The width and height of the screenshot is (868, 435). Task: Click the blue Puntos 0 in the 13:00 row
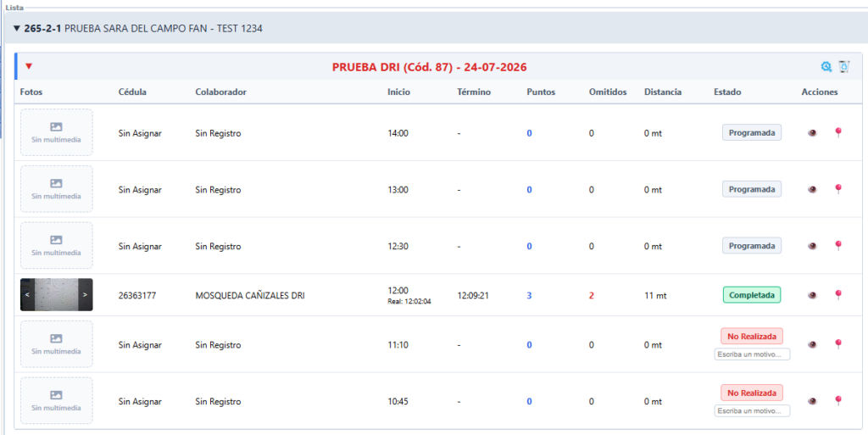point(529,190)
